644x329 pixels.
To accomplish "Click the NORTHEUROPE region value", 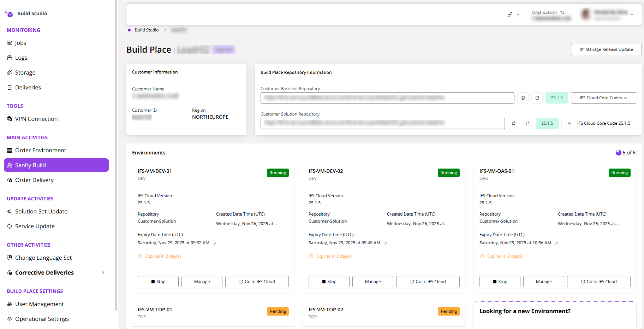I will pos(210,117).
